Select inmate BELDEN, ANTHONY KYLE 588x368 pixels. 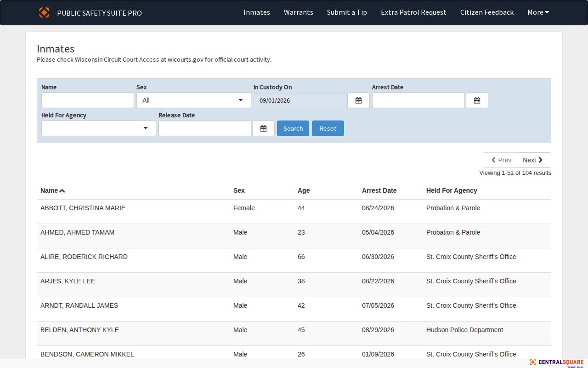pyautogui.click(x=79, y=330)
